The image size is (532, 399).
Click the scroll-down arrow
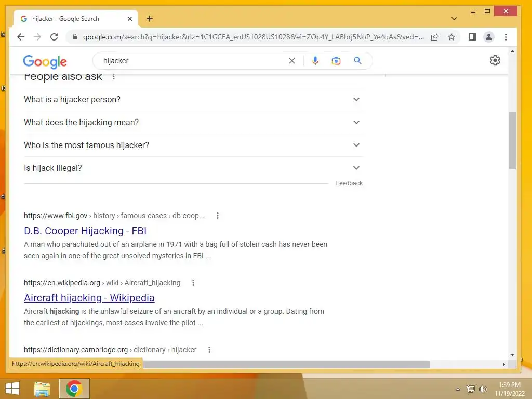point(512,355)
